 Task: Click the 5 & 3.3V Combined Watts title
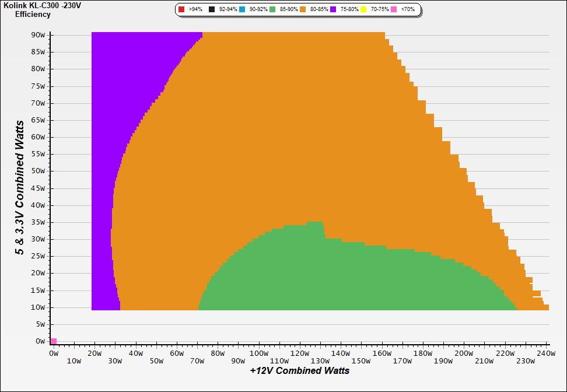click(x=20, y=187)
